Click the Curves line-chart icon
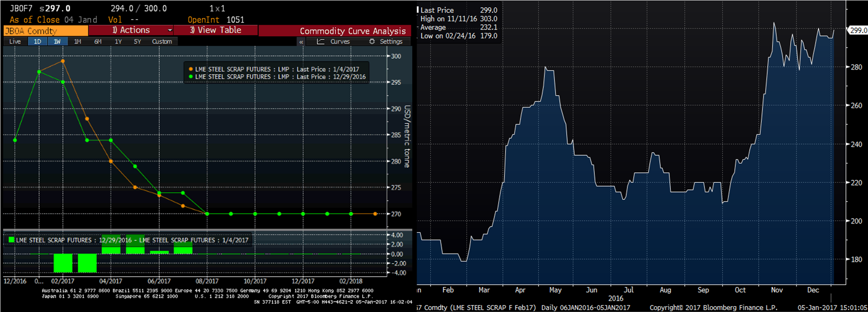The height and width of the screenshot is (312, 868). (x=321, y=41)
